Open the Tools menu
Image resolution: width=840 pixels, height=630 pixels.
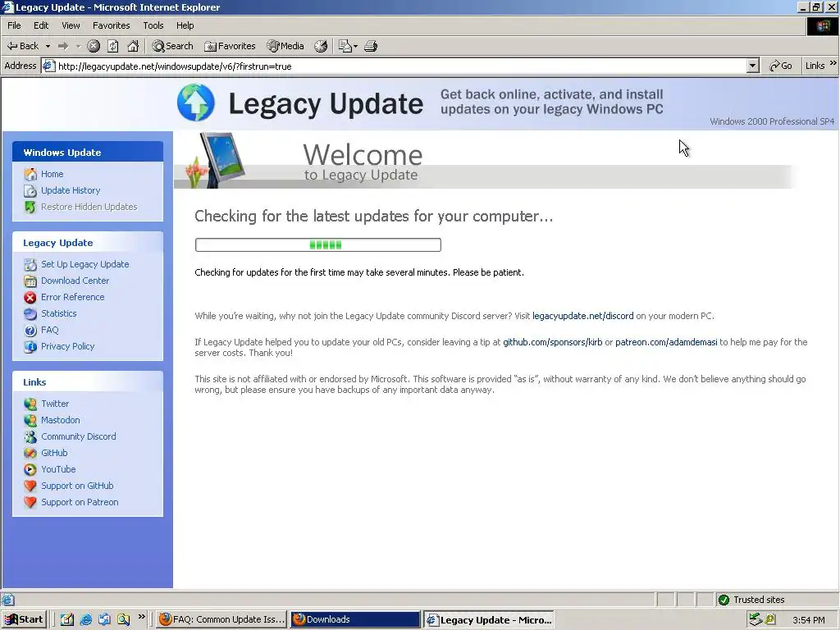pos(153,25)
